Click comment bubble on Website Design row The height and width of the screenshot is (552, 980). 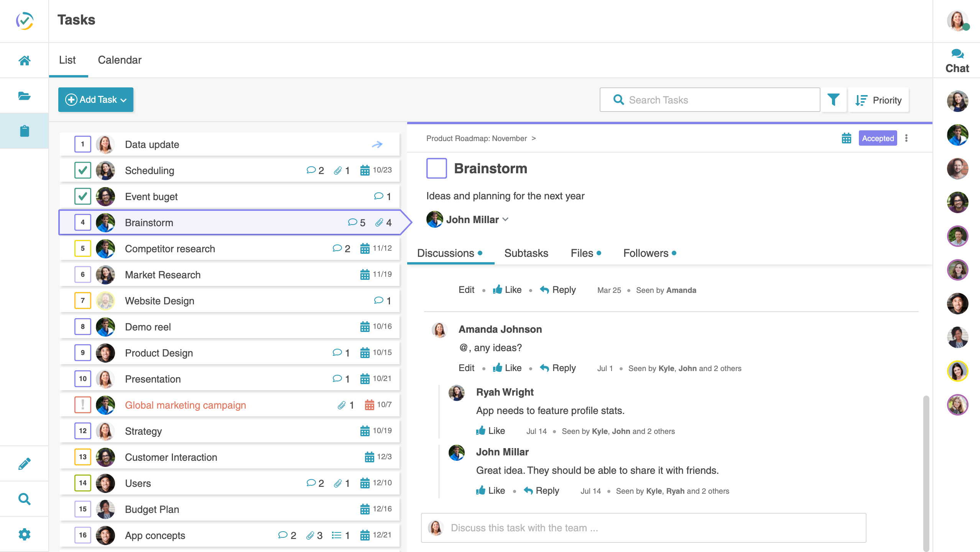point(378,301)
